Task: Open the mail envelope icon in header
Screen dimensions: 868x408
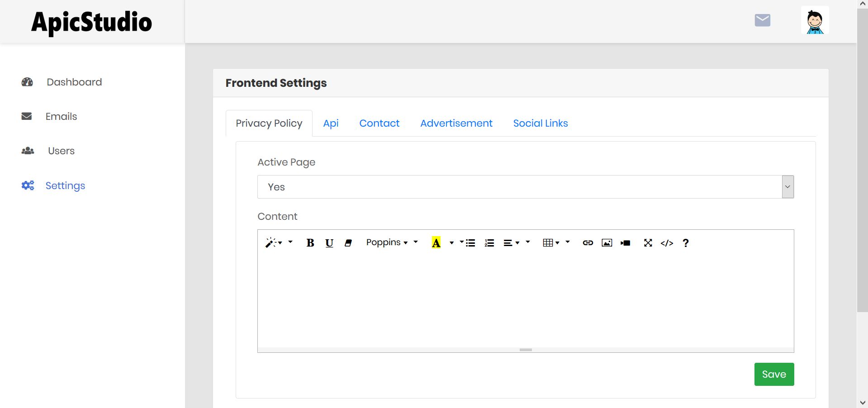Action: click(x=762, y=20)
